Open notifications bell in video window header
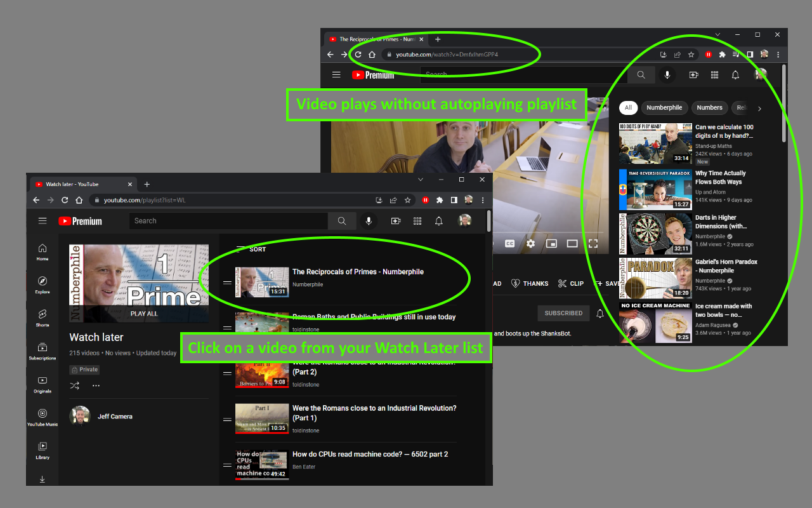 point(735,75)
